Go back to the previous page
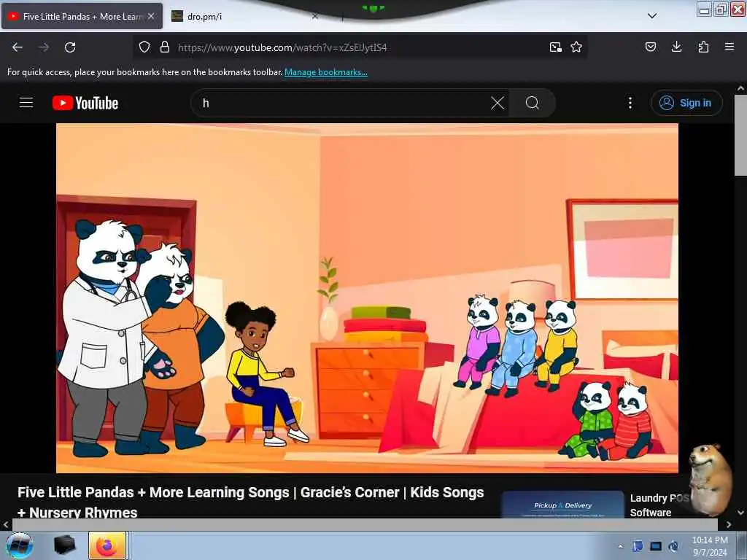 pyautogui.click(x=18, y=47)
